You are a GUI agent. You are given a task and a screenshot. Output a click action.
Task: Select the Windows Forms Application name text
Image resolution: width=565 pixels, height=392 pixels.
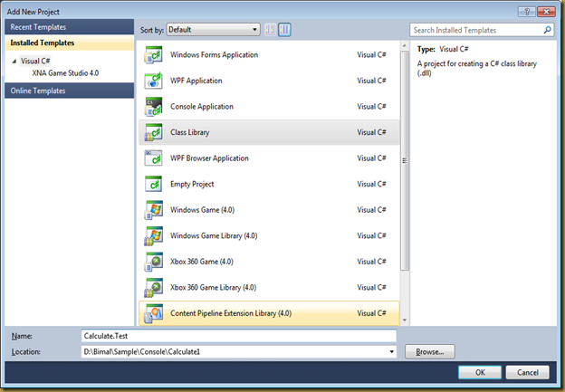click(214, 54)
